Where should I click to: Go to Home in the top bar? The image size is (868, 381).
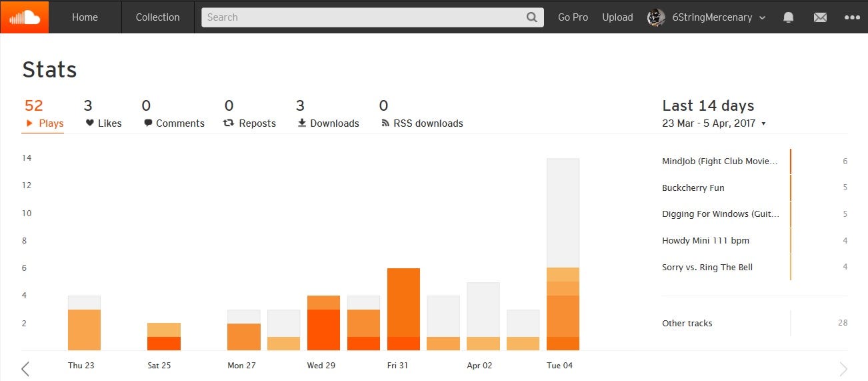point(85,17)
